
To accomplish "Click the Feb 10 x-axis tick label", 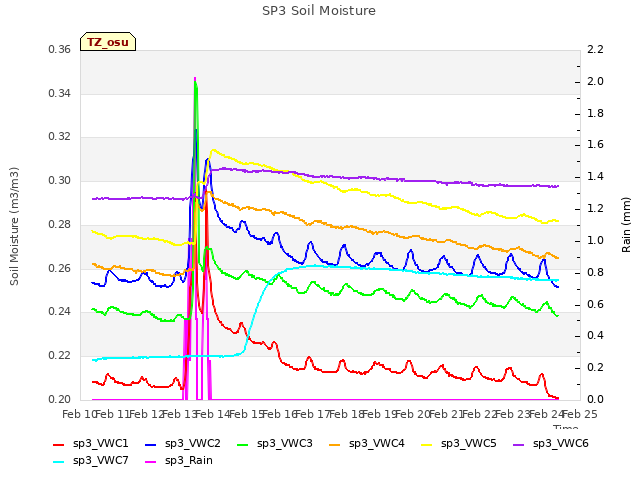I will (x=79, y=414).
